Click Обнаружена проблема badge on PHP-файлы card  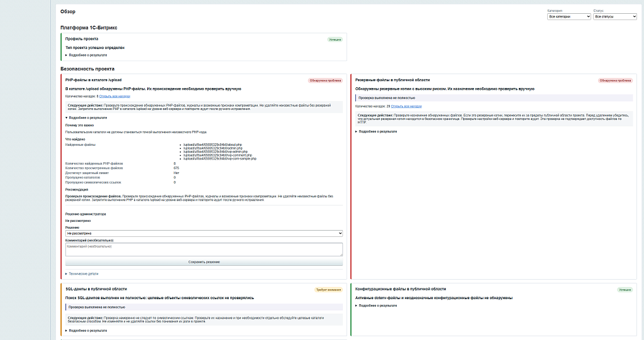coord(325,80)
